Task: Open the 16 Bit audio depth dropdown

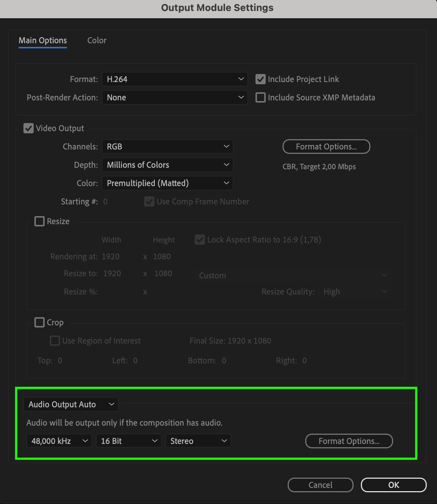Action: pyautogui.click(x=128, y=441)
